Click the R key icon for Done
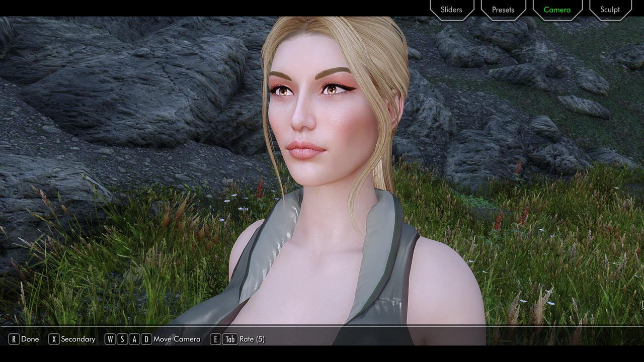This screenshot has height=362, width=644. [14, 339]
